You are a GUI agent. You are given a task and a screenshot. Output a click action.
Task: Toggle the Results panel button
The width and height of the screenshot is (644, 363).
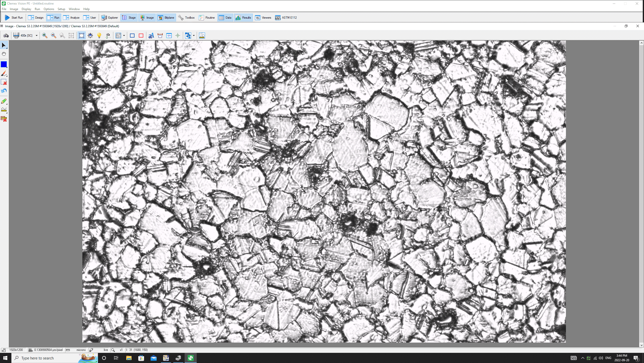[x=243, y=18]
